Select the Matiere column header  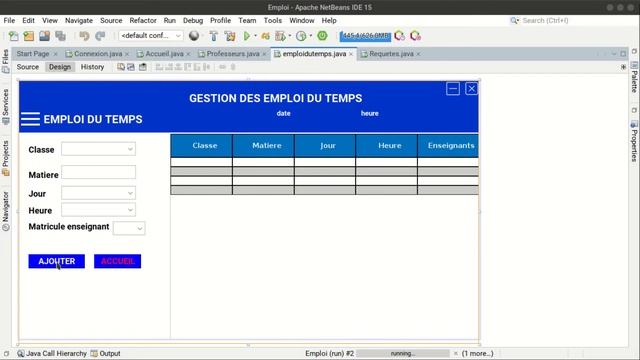point(263,146)
